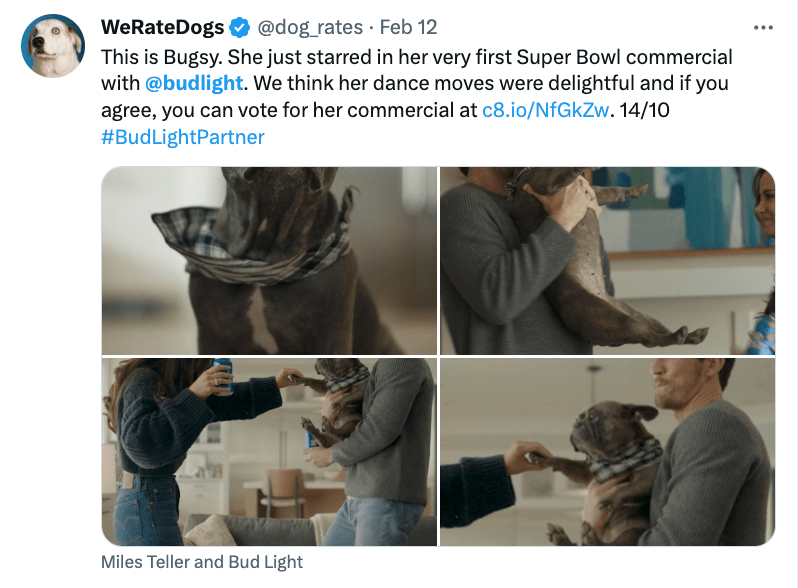
Task: View the bottom-left photo with woman and can
Action: pyautogui.click(x=269, y=452)
